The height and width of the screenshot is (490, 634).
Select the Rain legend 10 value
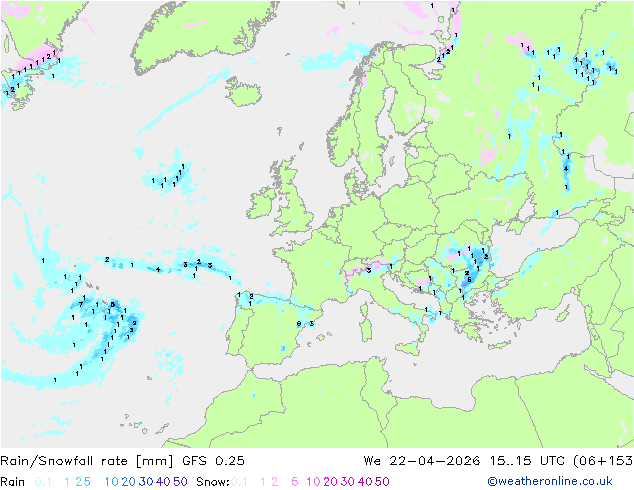point(112,482)
